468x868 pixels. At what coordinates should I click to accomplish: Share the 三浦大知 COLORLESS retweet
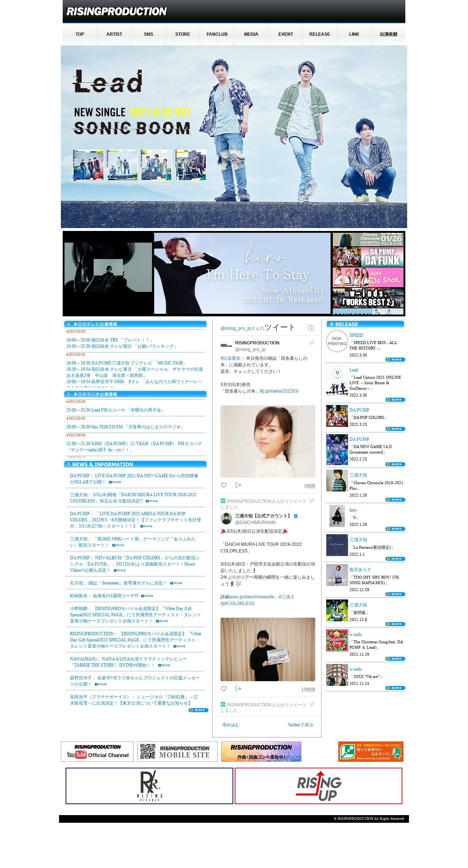click(238, 688)
